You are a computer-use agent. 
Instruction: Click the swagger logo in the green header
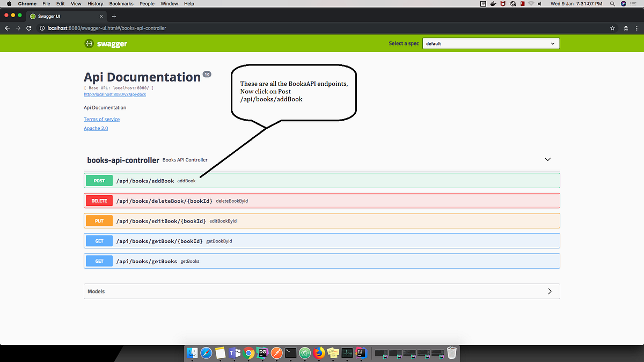tap(106, 43)
